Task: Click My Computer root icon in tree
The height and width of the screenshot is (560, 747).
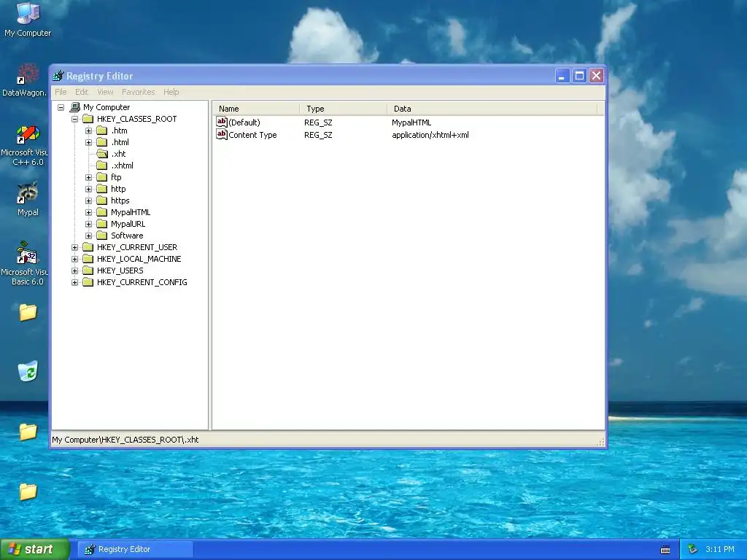Action: 75,107
